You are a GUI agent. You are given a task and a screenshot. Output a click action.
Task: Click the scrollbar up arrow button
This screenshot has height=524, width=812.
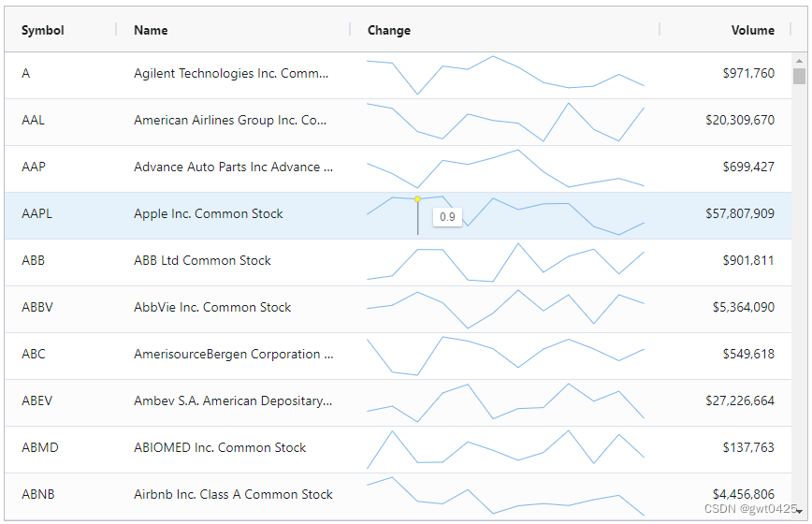(799, 60)
